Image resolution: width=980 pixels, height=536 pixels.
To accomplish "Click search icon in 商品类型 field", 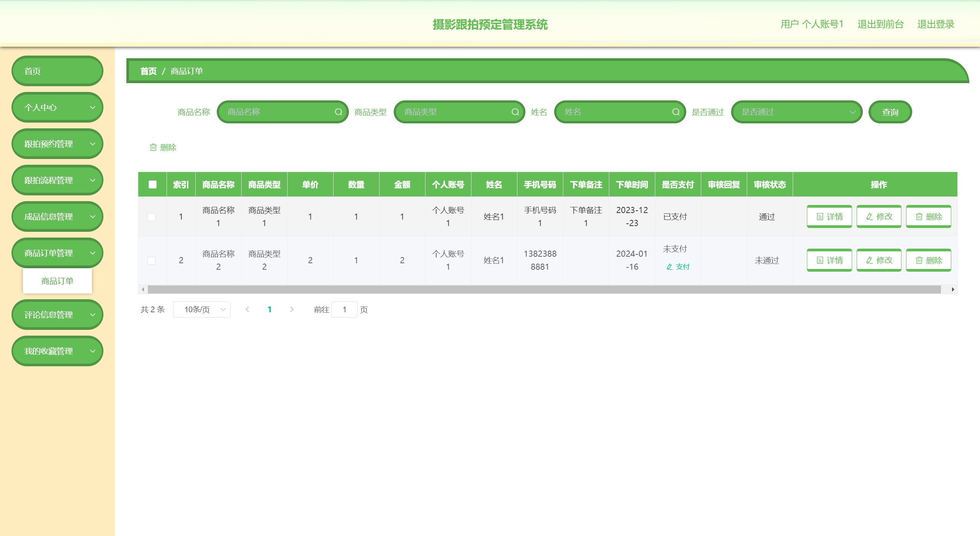I will [515, 112].
